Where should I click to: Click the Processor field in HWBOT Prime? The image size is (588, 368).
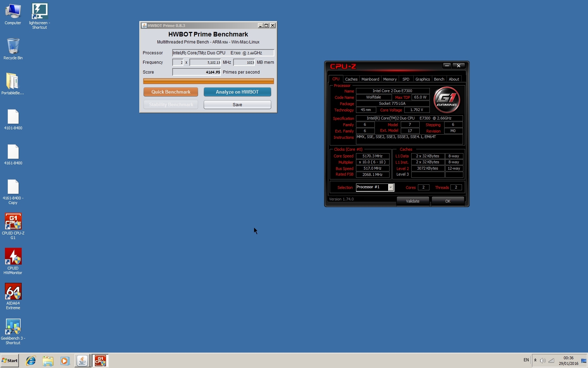[223, 53]
